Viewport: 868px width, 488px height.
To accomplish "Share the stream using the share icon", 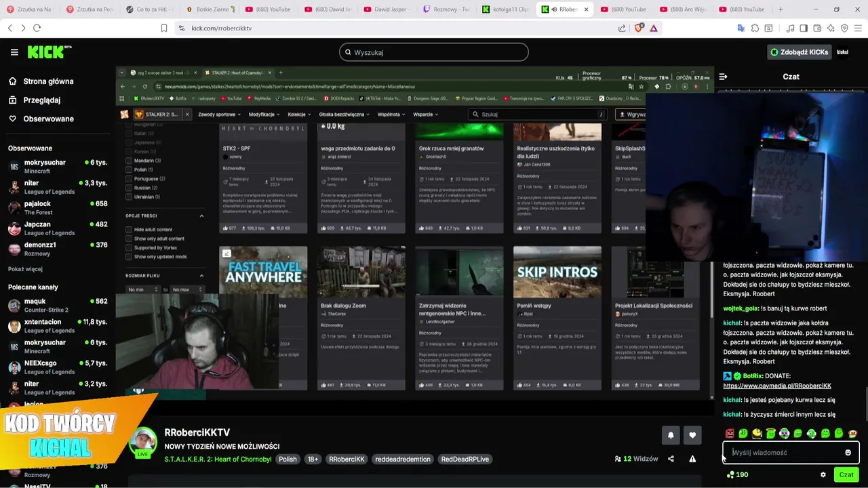I will [x=671, y=459].
